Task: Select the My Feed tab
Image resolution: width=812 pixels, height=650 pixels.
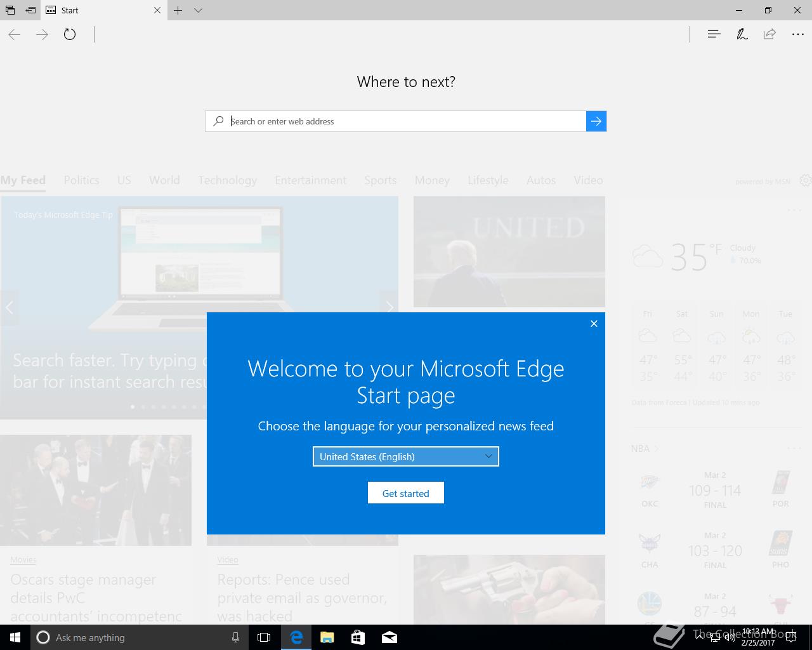Action: (x=23, y=180)
